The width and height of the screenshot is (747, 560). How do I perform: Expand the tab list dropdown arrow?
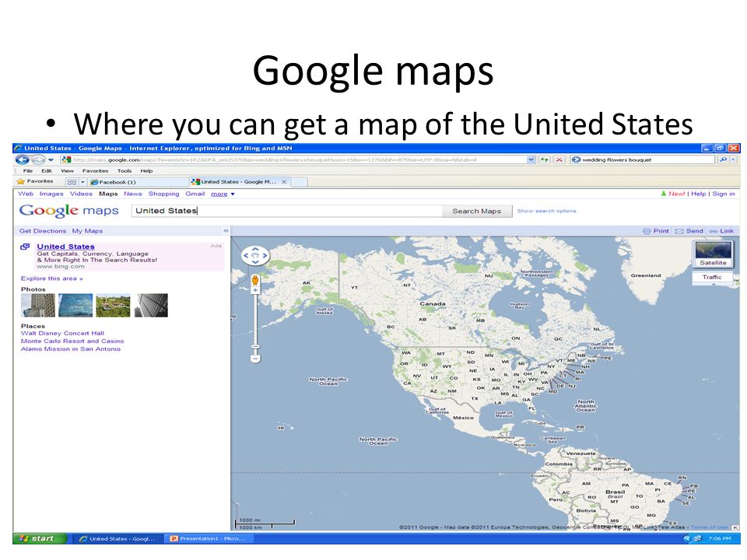(82, 182)
